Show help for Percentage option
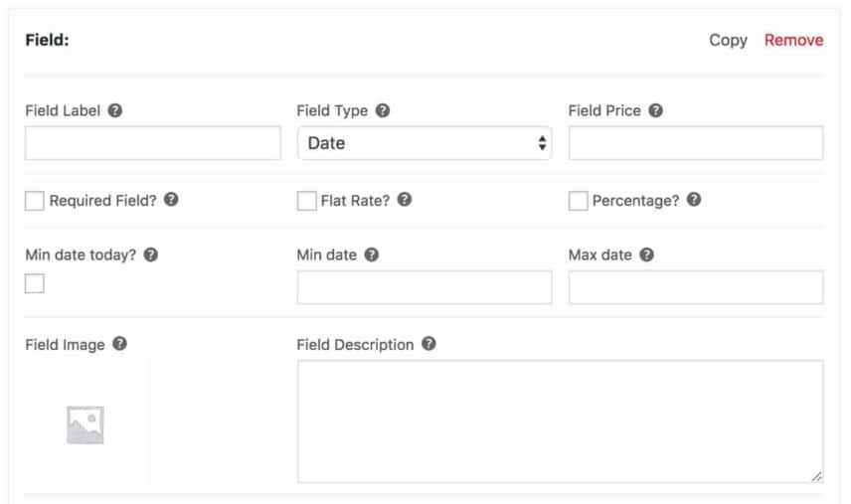Image resolution: width=851 pixels, height=504 pixels. (694, 200)
